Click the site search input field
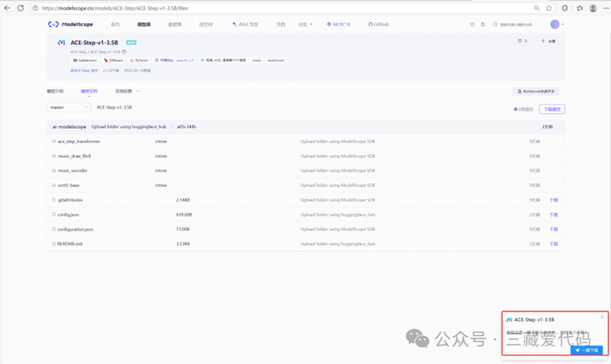The width and height of the screenshot is (611, 364). tap(513, 24)
